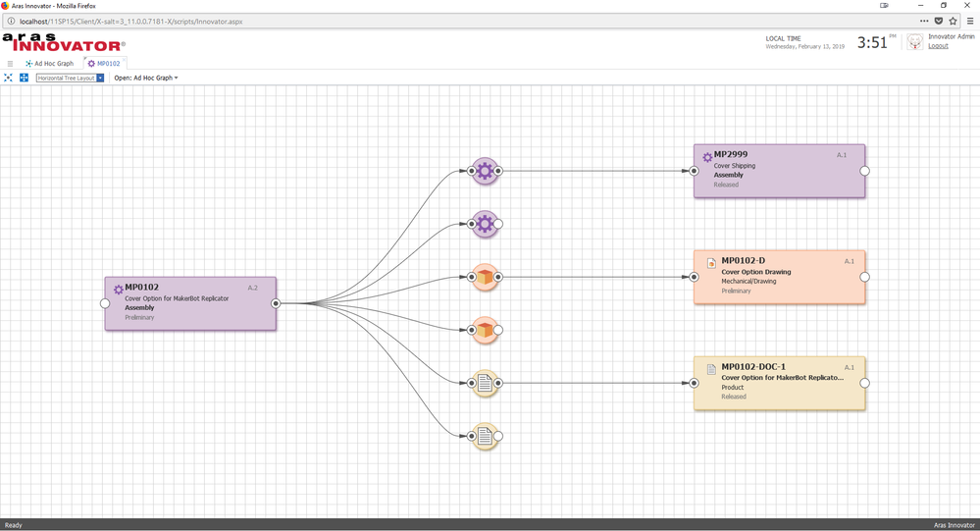Screen dimensions: 980x531
Task: Expand the right connector circle on MP0102-DOC-1 node
Action: (x=864, y=383)
